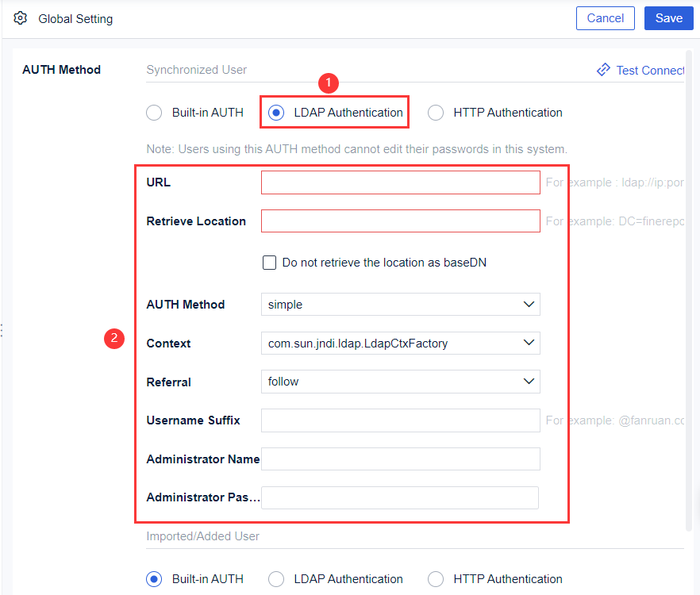Expand the Context dropdown with LdapCtxFactory
Screen dimensions: 700x595
[x=400, y=343]
